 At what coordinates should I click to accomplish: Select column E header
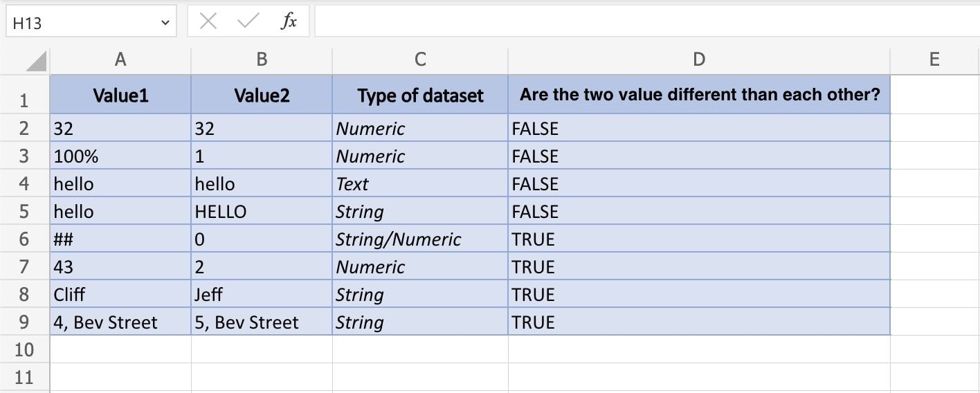click(x=934, y=60)
